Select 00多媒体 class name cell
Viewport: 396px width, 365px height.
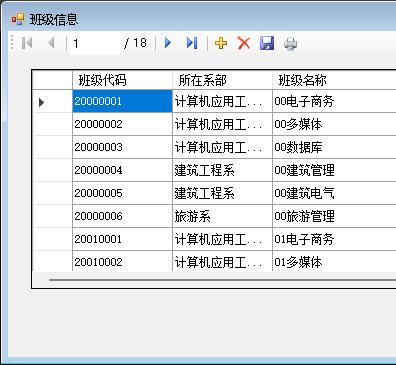(x=334, y=124)
